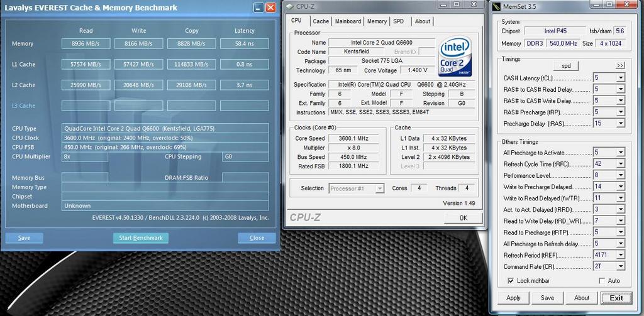Click the Memory Latency 58.4 ns field
This screenshot has width=644, height=316.
click(245, 43)
